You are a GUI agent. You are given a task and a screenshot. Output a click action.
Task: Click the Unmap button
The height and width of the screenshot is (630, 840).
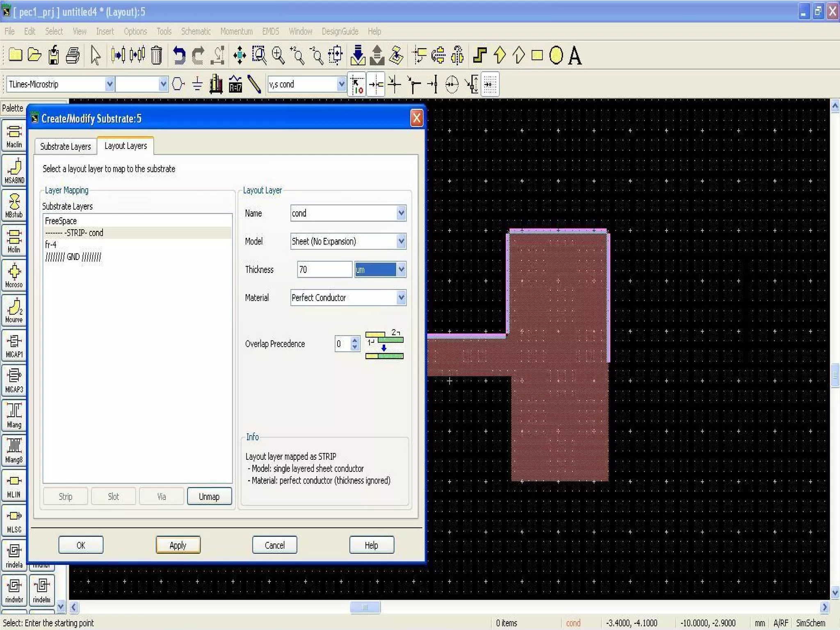pyautogui.click(x=209, y=497)
